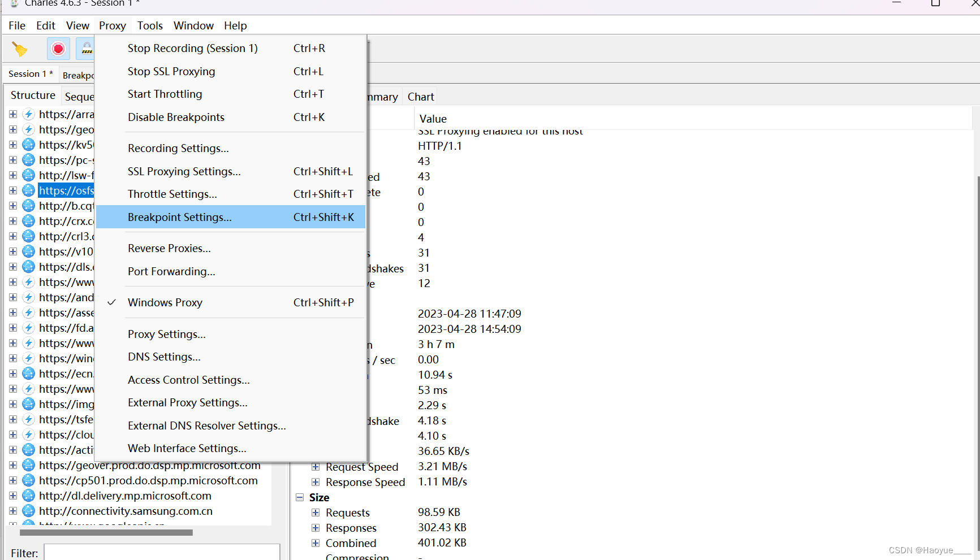Viewport: 980px width, 560px height.
Task: Expand the https://osfs tree node
Action: point(13,190)
